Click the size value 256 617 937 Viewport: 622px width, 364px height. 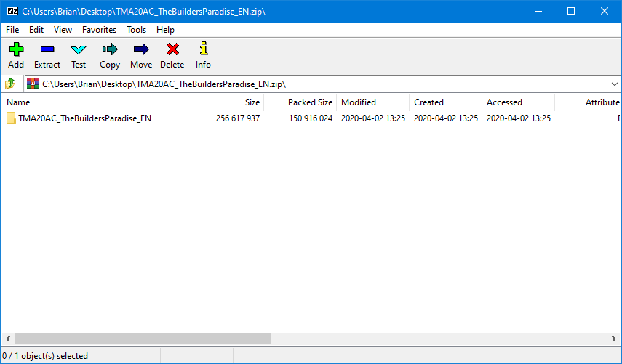238,118
